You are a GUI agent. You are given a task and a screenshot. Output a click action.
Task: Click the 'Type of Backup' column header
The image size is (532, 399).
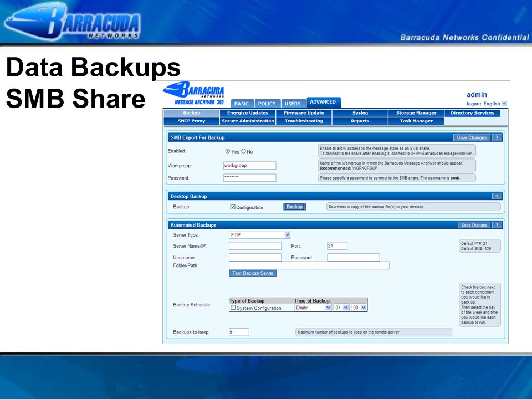(247, 300)
